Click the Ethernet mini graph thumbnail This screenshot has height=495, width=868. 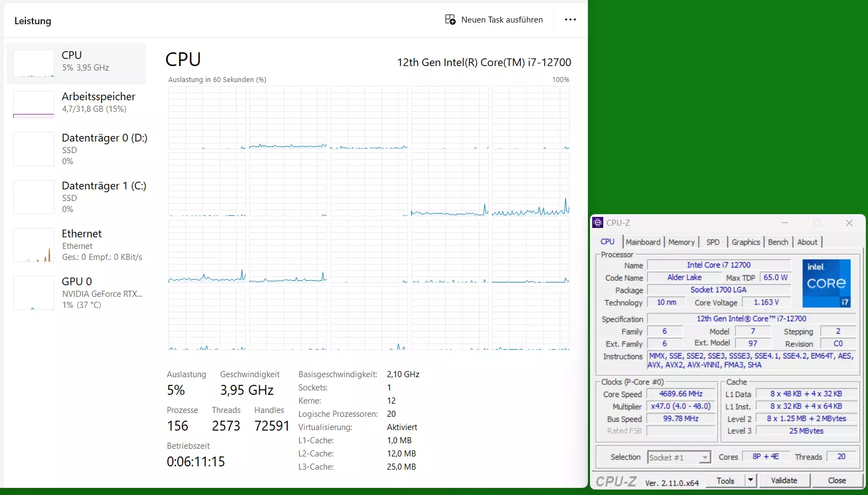(x=34, y=245)
